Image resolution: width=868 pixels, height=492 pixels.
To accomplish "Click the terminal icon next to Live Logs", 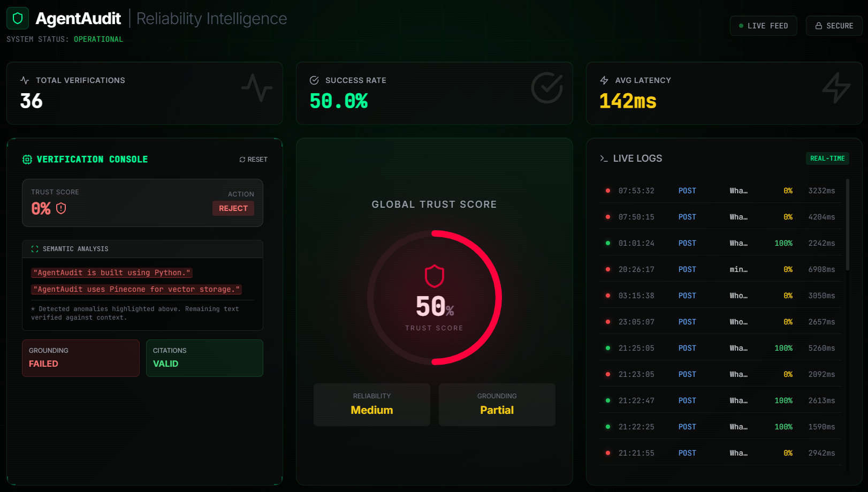I will point(604,158).
